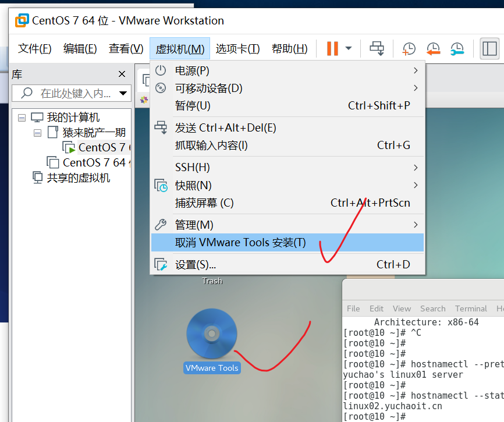Collapse the 我的计算机 tree node
Viewport: 504px width, 422px height.
[x=22, y=117]
